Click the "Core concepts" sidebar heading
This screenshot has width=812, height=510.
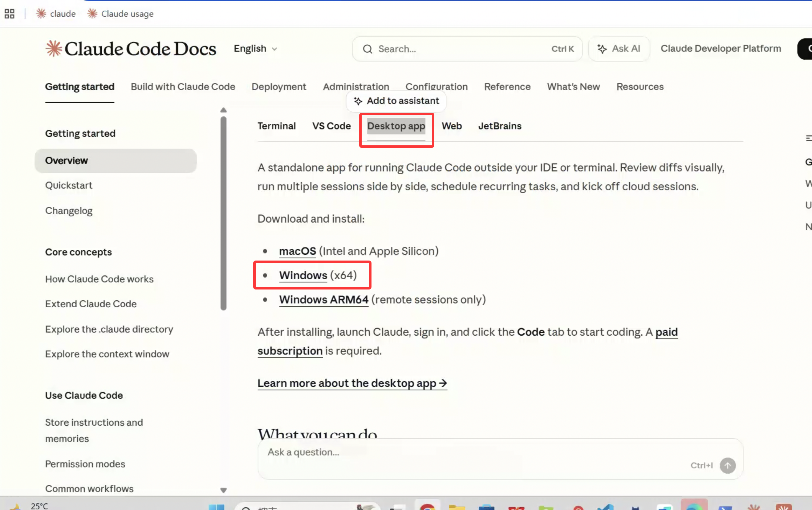pos(78,252)
